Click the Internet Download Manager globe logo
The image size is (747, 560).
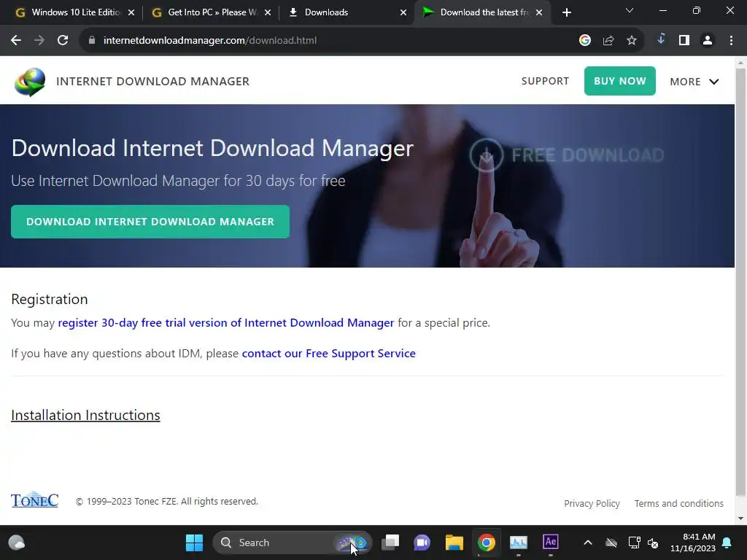click(x=30, y=82)
